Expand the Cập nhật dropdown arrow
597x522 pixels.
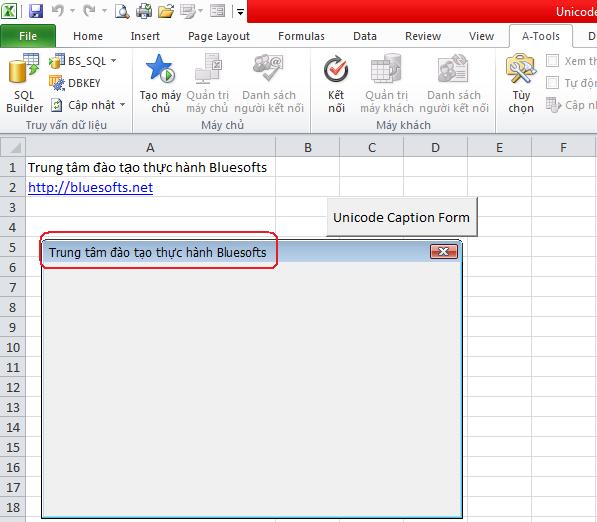point(122,105)
